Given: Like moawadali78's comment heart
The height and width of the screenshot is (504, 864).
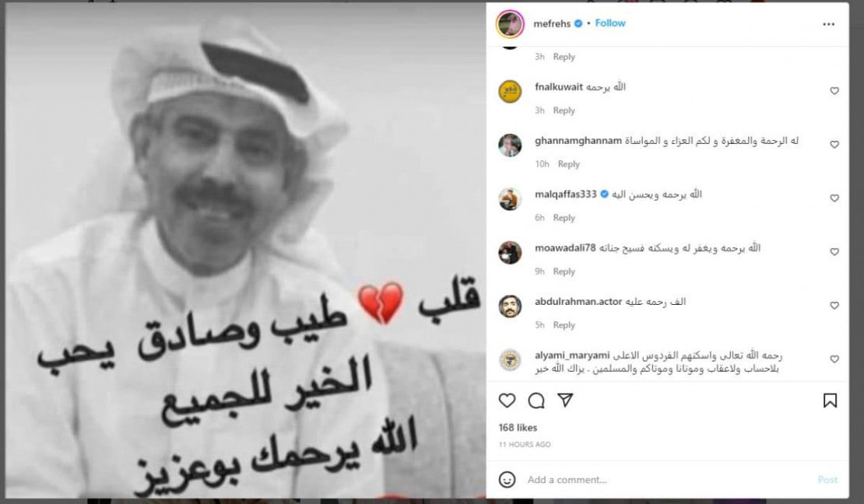Looking at the screenshot, I should pos(834,252).
